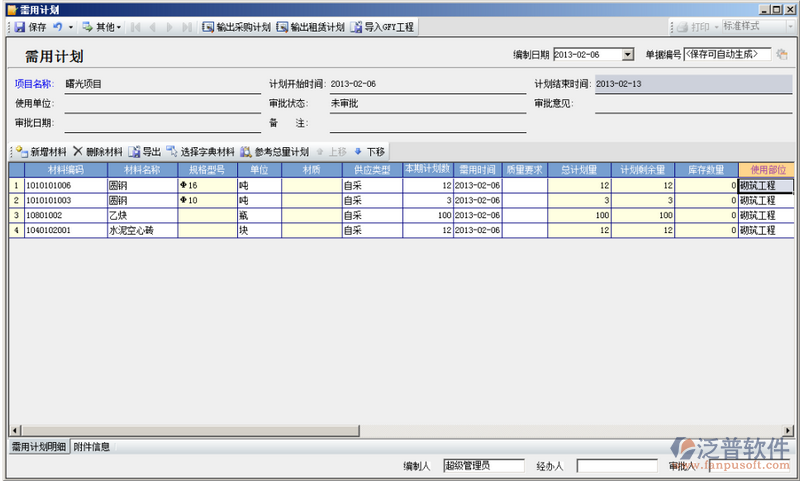Select row 3 material 乙炔
This screenshot has width=800, height=481.
pyautogui.click(x=140, y=215)
